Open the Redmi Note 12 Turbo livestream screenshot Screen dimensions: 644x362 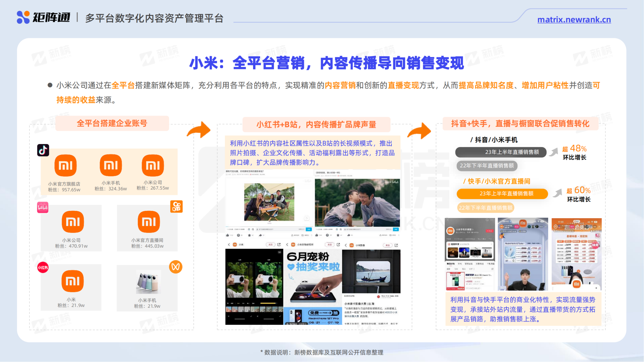tap(523, 254)
